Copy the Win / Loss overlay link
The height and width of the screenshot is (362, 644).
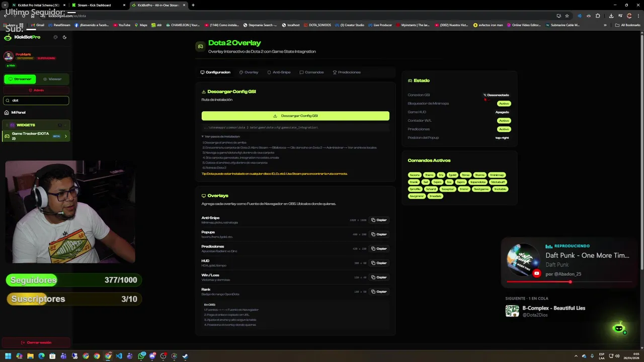379,277
